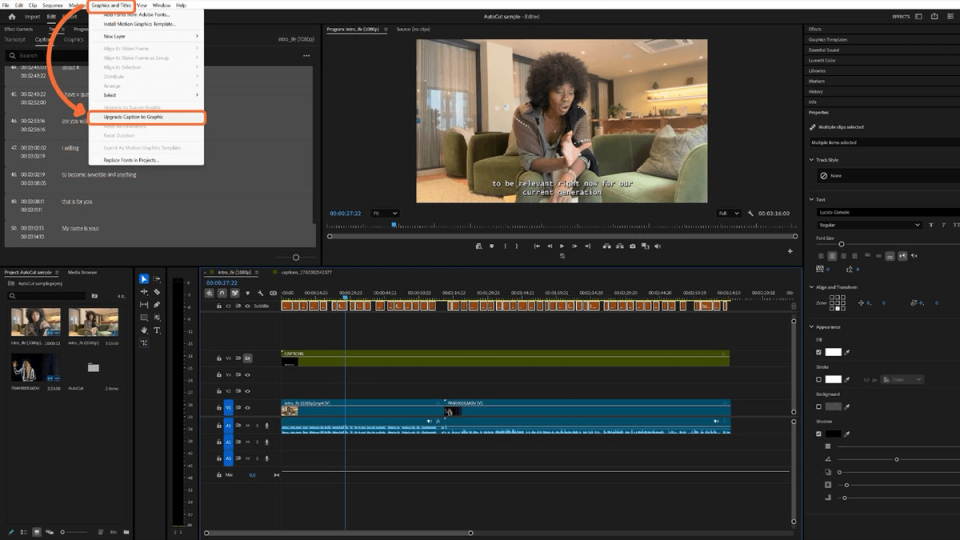Click the Font Size slider handle
Viewport: 960px width, 540px height.
(841, 244)
